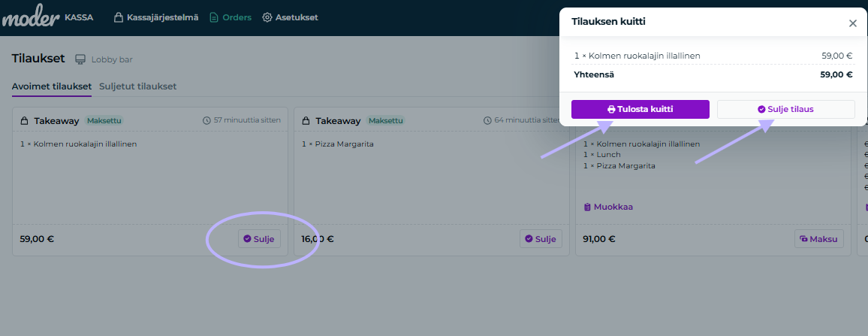Click Maksu on the 91,00 € order
This screenshot has width=868, height=336.
click(x=818, y=239)
